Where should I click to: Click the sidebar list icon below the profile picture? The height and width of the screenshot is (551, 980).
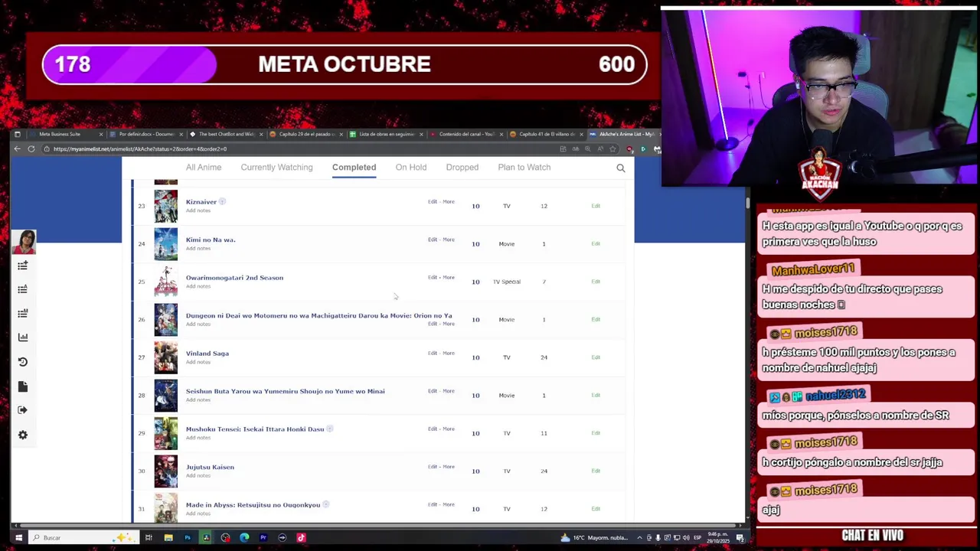point(23,266)
